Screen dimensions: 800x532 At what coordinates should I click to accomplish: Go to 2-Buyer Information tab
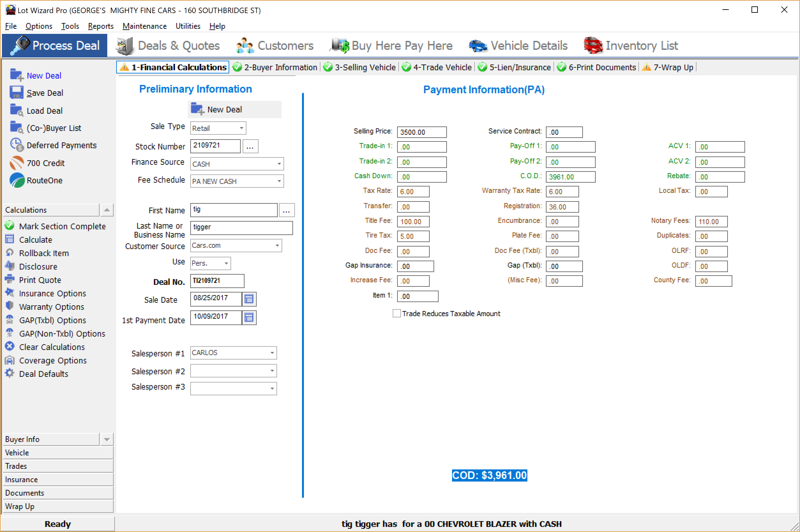[x=275, y=67]
